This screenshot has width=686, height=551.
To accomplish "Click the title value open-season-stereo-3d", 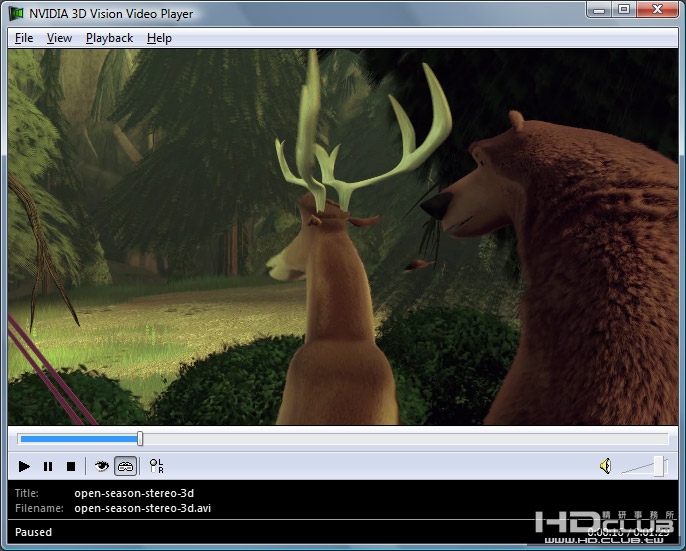I will pos(134,493).
